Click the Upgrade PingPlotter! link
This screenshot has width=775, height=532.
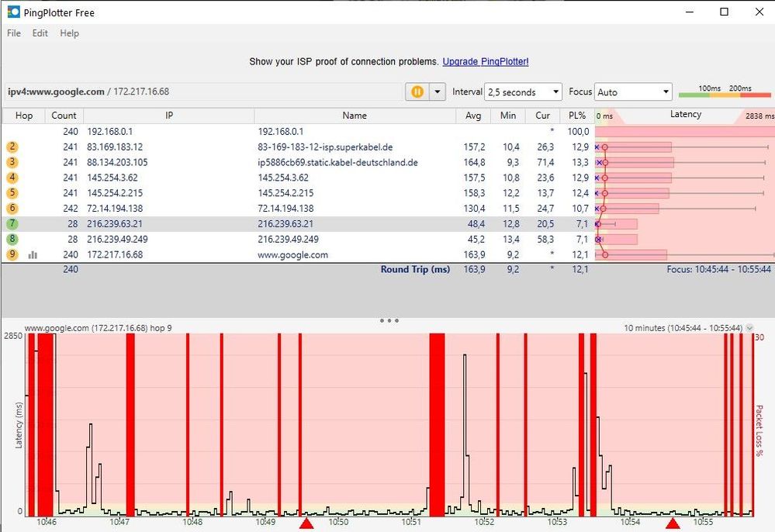coord(486,61)
